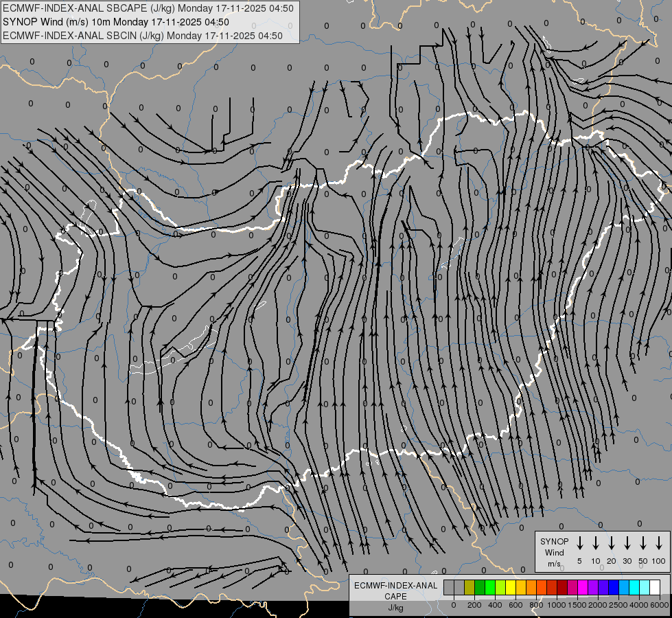672x618 pixels.
Task: Click the wind arrow above 5 m/s
Action: (x=579, y=542)
